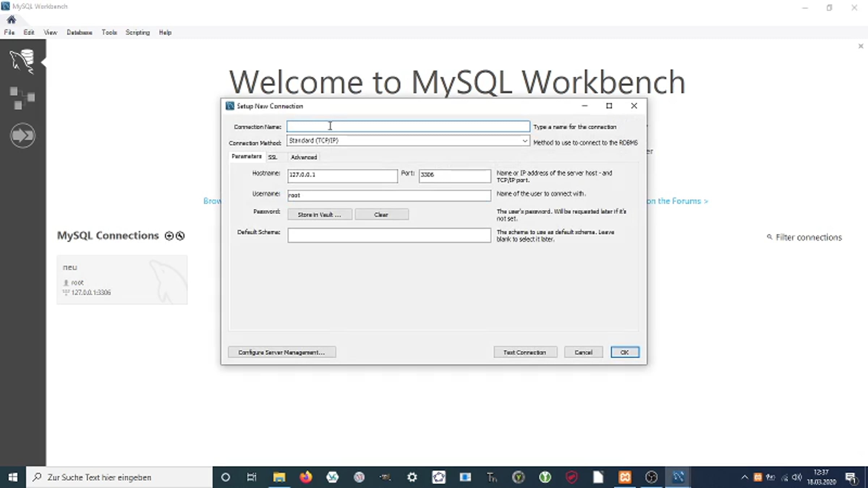Open the red shield antivirus taskbar icon

pyautogui.click(x=572, y=477)
